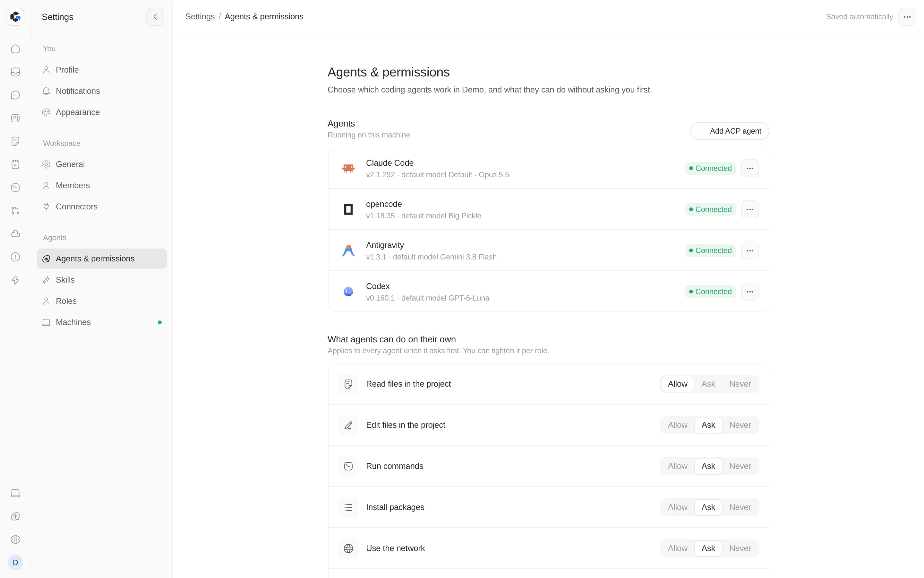Open the Machines settings page
The width and height of the screenshot is (924, 578).
(102, 322)
